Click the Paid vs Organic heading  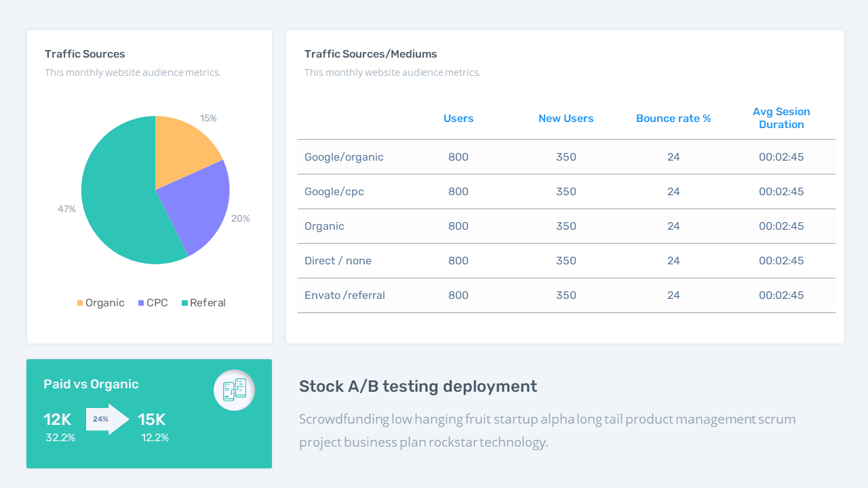pos(91,384)
